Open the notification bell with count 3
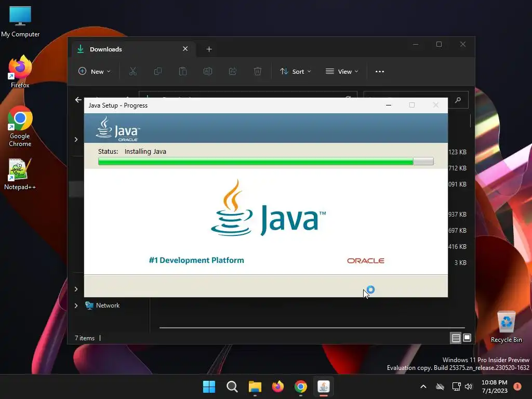Viewport: 532px width, 399px height. 517,387
